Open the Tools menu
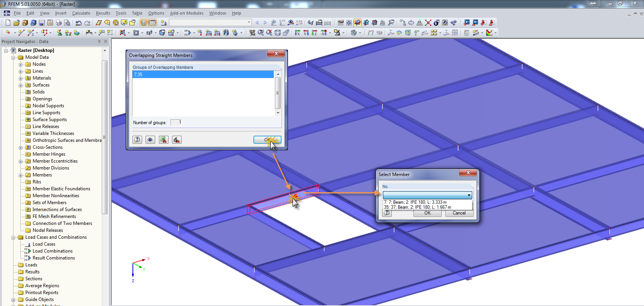 pos(121,13)
